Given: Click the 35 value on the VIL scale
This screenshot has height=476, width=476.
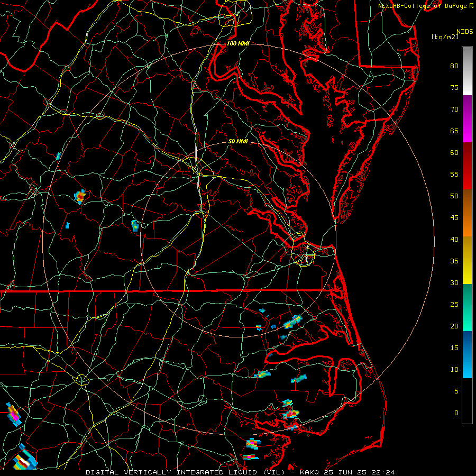Looking at the screenshot, I should pos(454,261).
